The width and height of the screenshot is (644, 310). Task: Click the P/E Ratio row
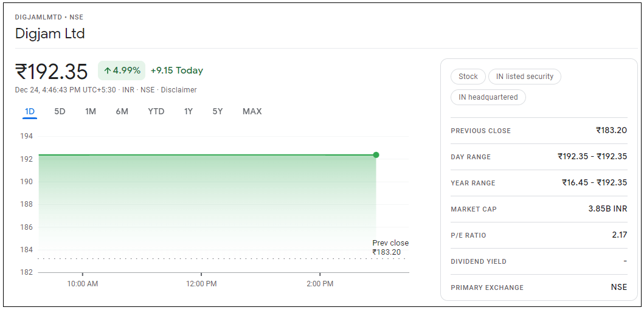coord(538,235)
